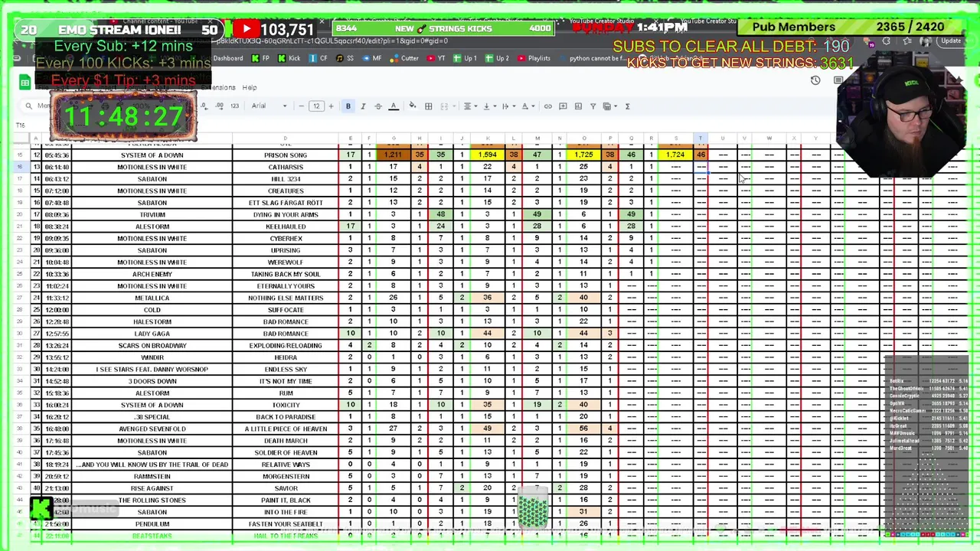
Task: Open the filter views dropdown
Action: point(609,106)
